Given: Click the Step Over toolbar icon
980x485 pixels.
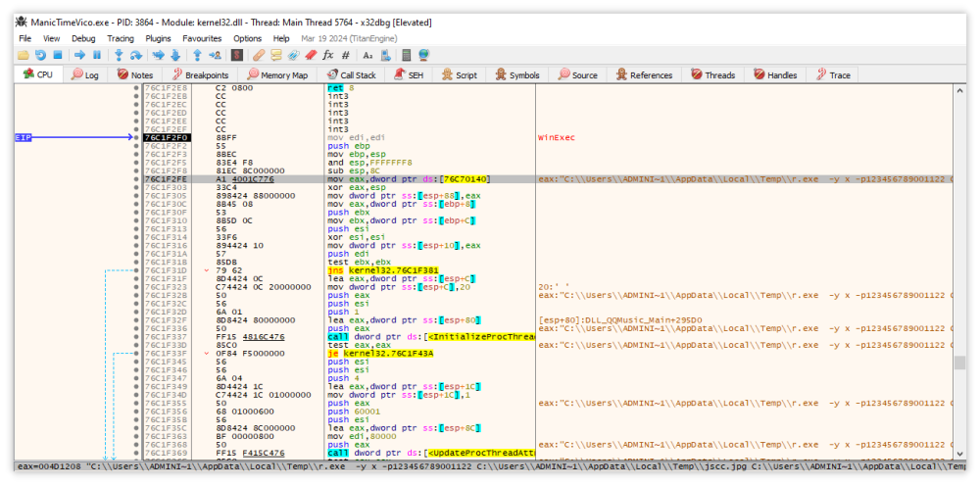Looking at the screenshot, I should (x=135, y=55).
